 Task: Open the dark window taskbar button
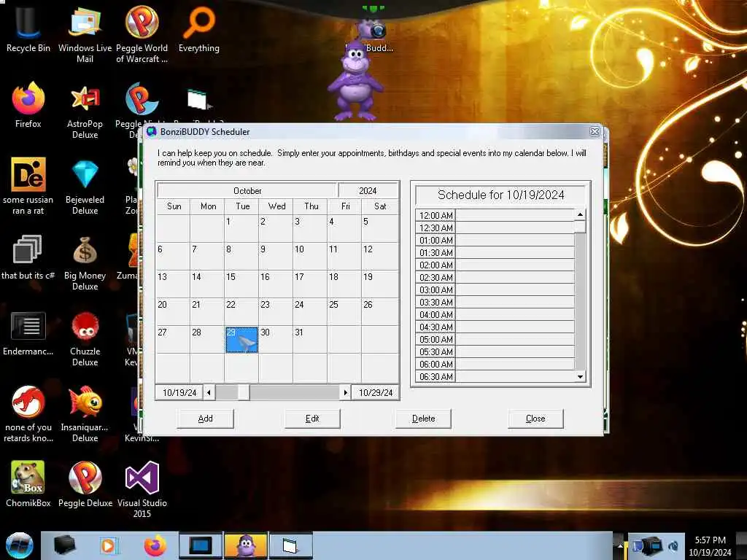[x=200, y=545]
